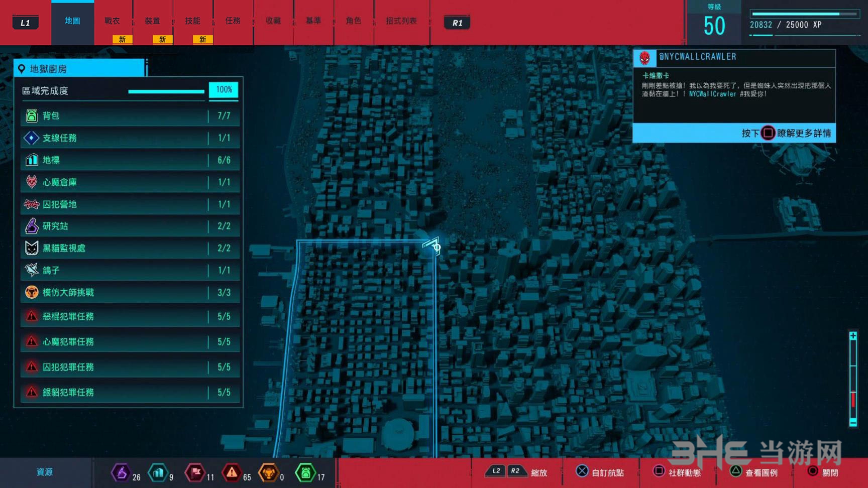Switch to the 戰衣 suits tab
The height and width of the screenshot is (488, 868).
pos(113,21)
